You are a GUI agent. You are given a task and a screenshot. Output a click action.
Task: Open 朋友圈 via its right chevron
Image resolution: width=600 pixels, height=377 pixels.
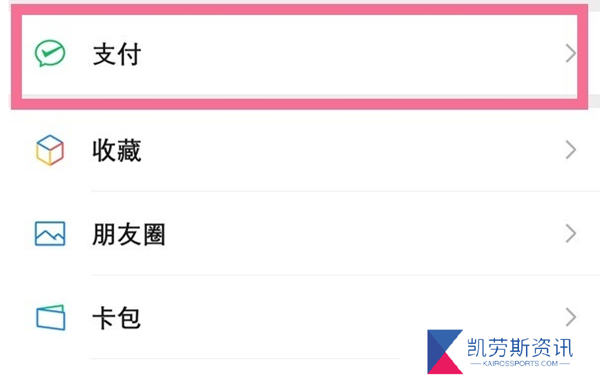click(x=571, y=233)
